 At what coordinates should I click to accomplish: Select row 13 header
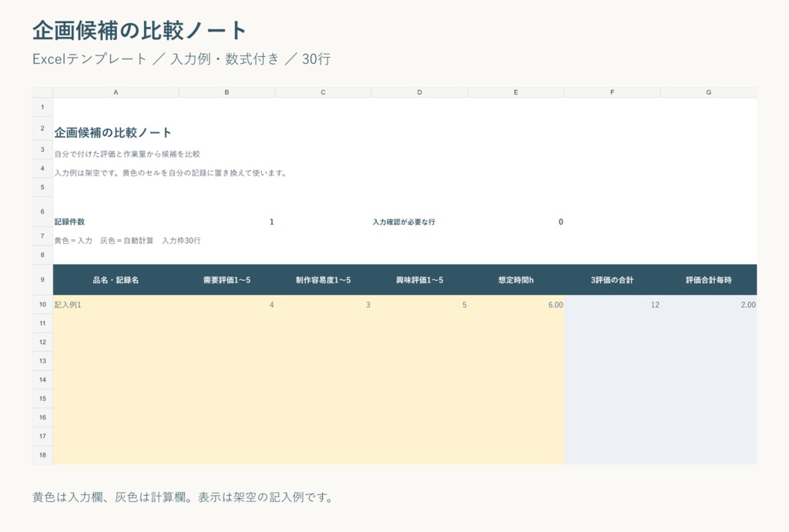coord(42,361)
